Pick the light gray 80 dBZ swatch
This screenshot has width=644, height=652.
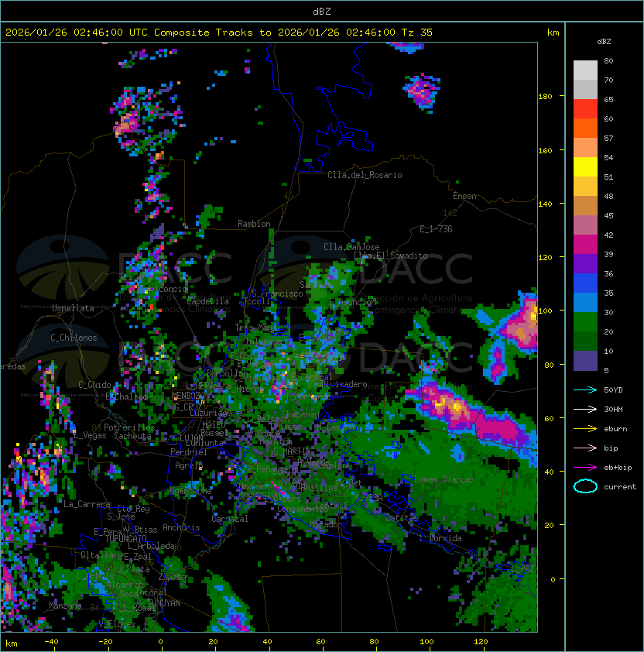(585, 70)
